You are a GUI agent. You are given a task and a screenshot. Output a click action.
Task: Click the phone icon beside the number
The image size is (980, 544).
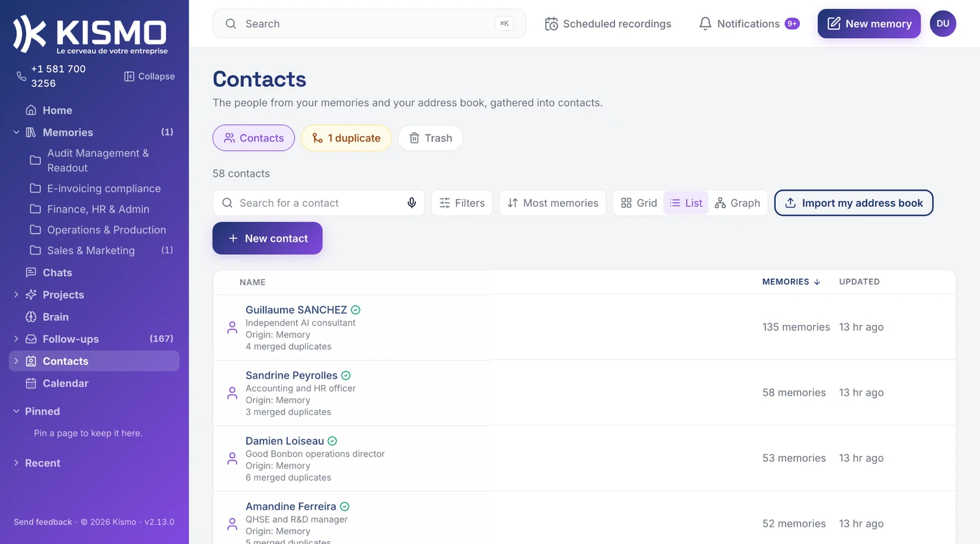click(x=21, y=77)
